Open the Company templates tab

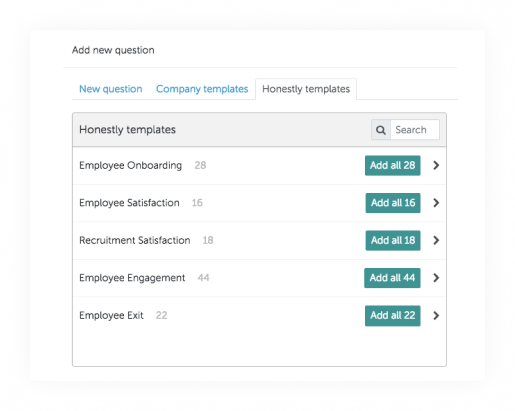[x=202, y=89]
